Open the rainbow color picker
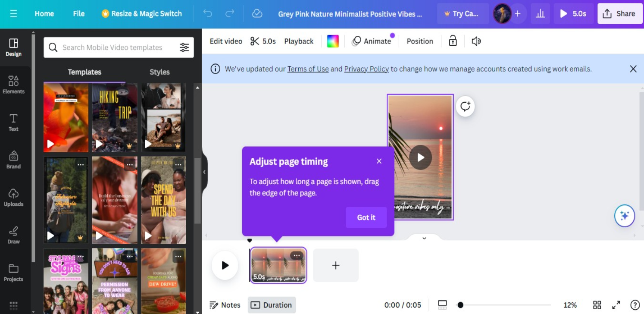Viewport: 644px width, 314px height. click(332, 41)
